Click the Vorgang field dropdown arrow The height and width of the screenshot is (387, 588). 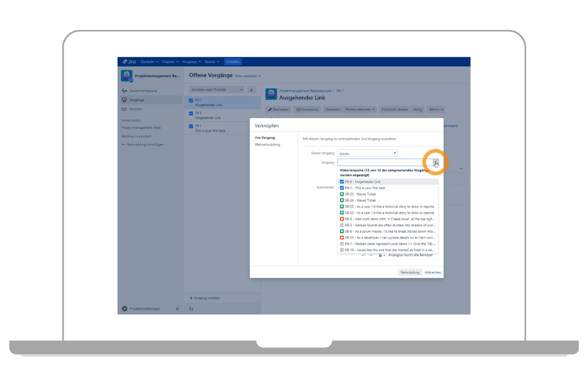pyautogui.click(x=435, y=163)
